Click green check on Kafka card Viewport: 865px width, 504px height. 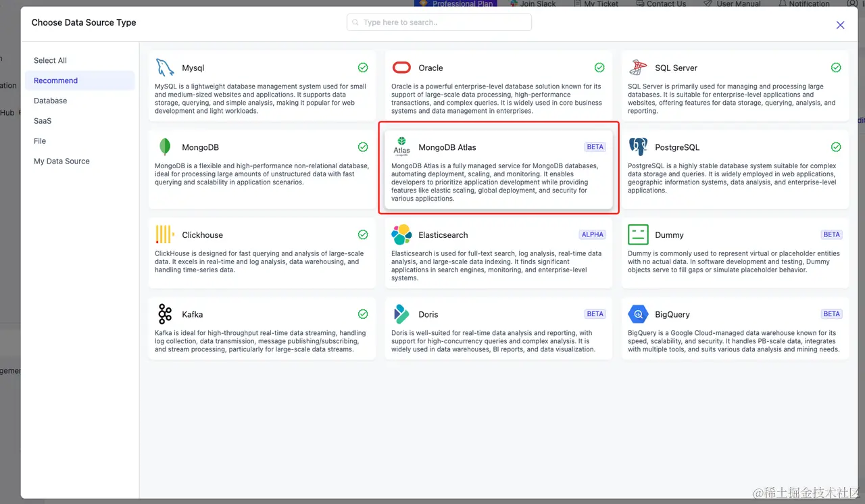click(363, 314)
